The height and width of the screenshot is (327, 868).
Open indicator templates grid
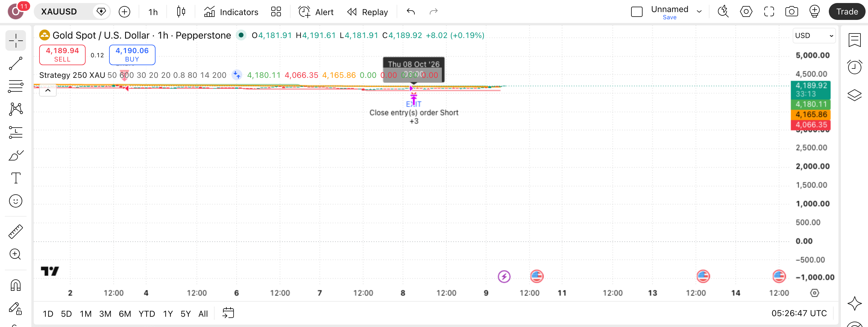pos(276,12)
